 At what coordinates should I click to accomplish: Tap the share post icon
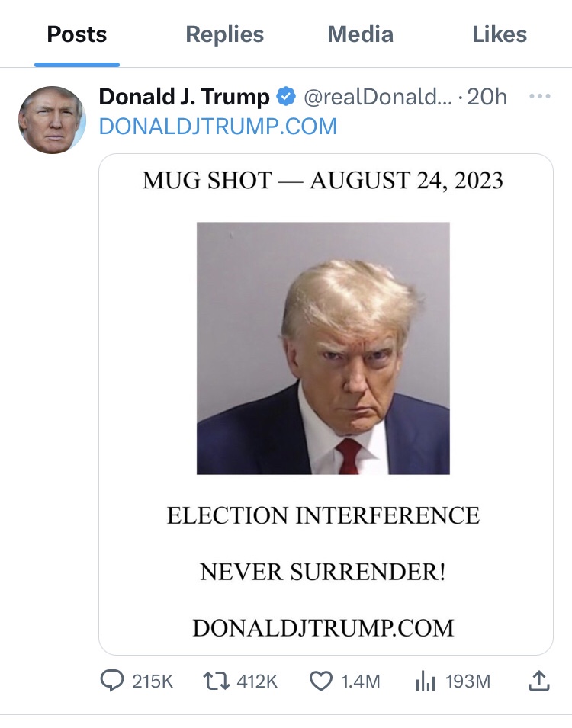(538, 681)
